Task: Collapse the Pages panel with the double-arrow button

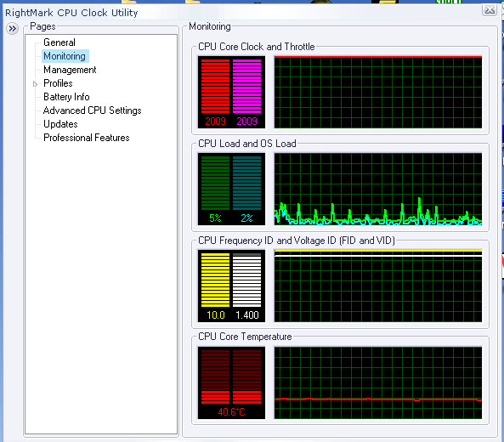Action: 12,29
